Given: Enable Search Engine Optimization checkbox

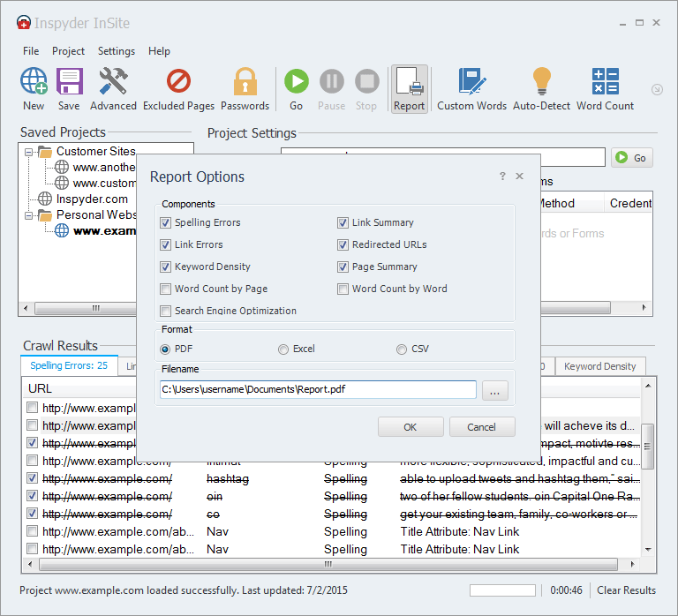Looking at the screenshot, I should (x=165, y=311).
